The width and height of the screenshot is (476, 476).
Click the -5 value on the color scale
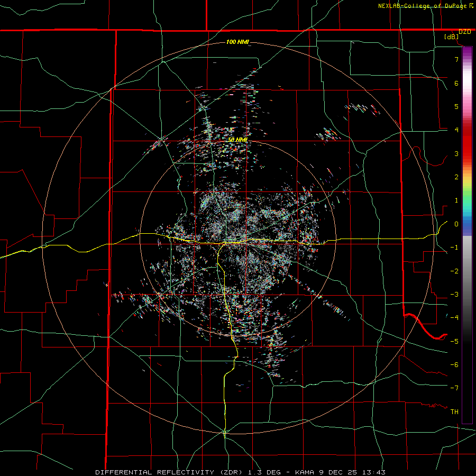point(454,342)
